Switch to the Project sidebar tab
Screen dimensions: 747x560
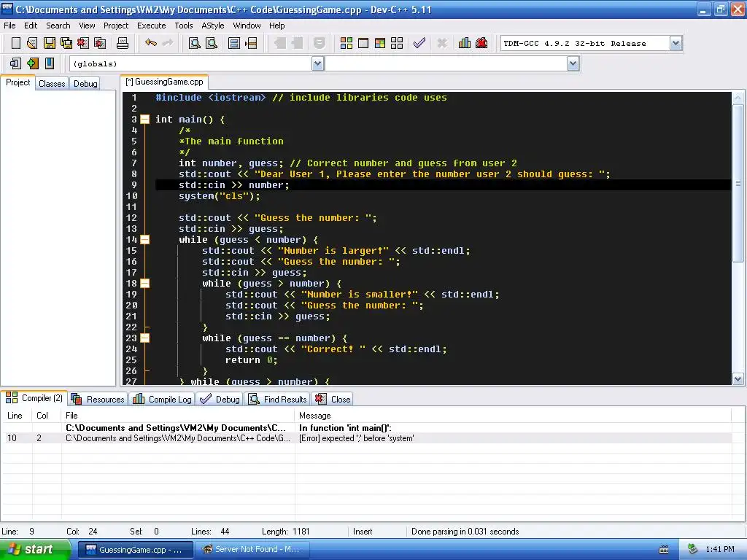18,82
